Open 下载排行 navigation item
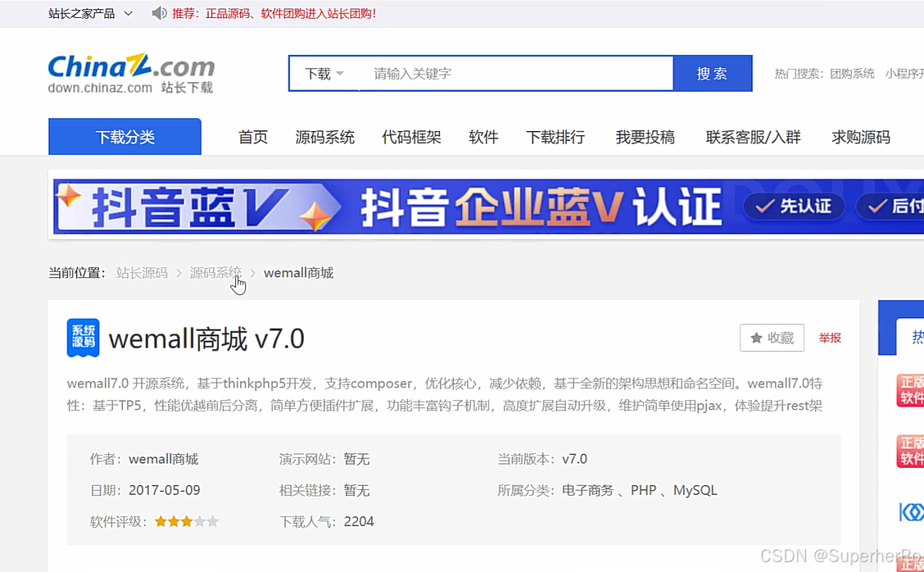Image resolution: width=924 pixels, height=572 pixels. coord(555,138)
